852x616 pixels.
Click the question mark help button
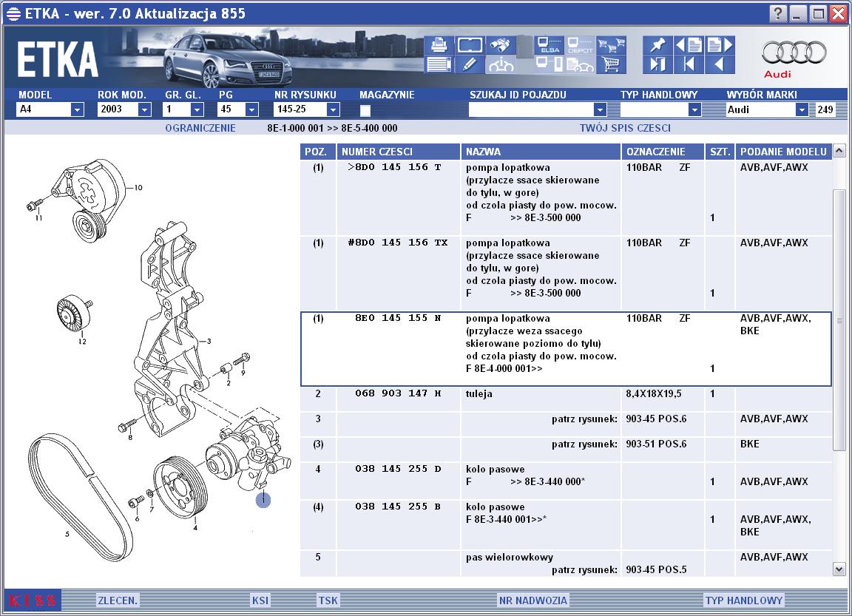coord(777,13)
